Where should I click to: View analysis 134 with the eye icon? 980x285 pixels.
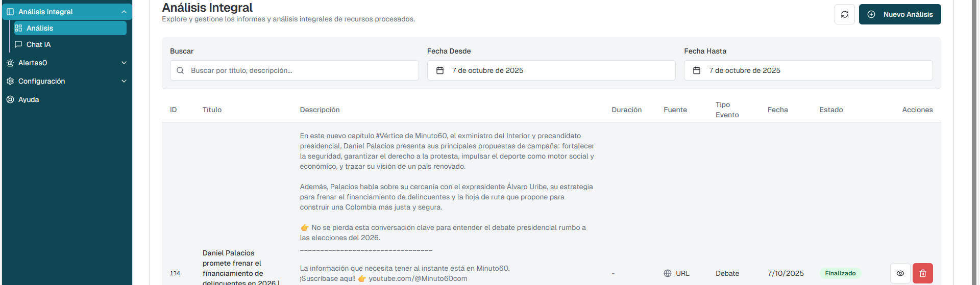pos(900,273)
